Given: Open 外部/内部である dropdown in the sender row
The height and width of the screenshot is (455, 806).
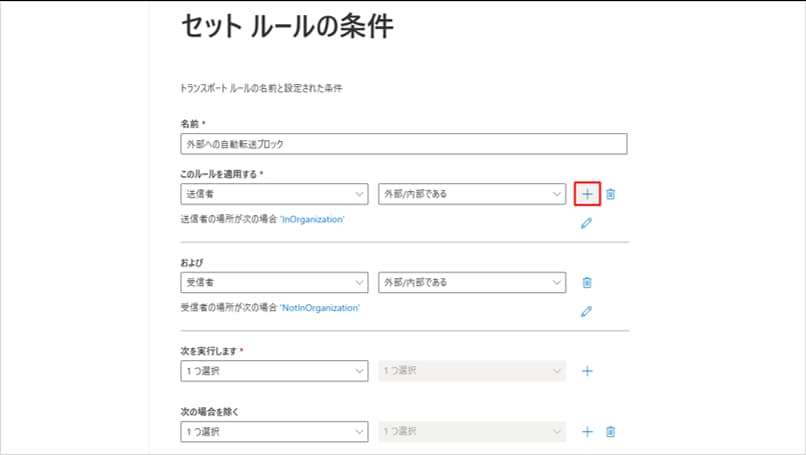Looking at the screenshot, I should click(472, 194).
